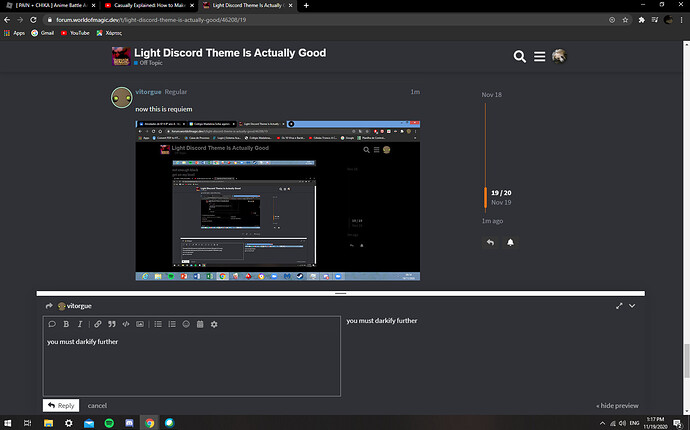Open the Chrome extensions puzzle icon

(642, 20)
